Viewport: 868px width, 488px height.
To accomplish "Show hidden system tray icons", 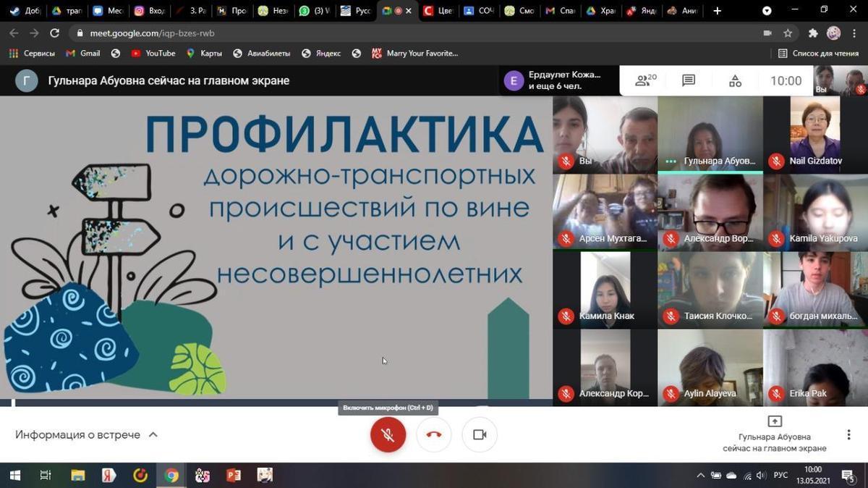I will pos(700,475).
